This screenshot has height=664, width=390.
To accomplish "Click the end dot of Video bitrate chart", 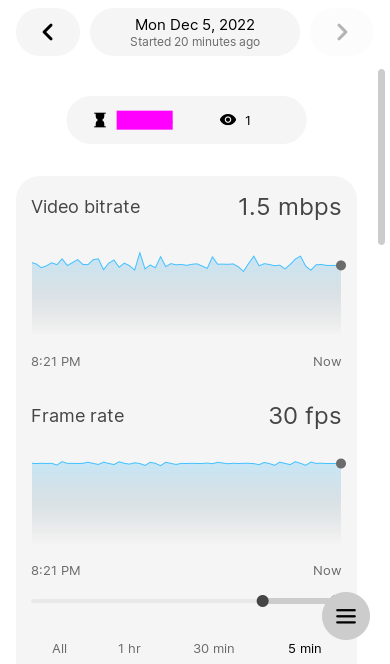I will (x=341, y=266).
